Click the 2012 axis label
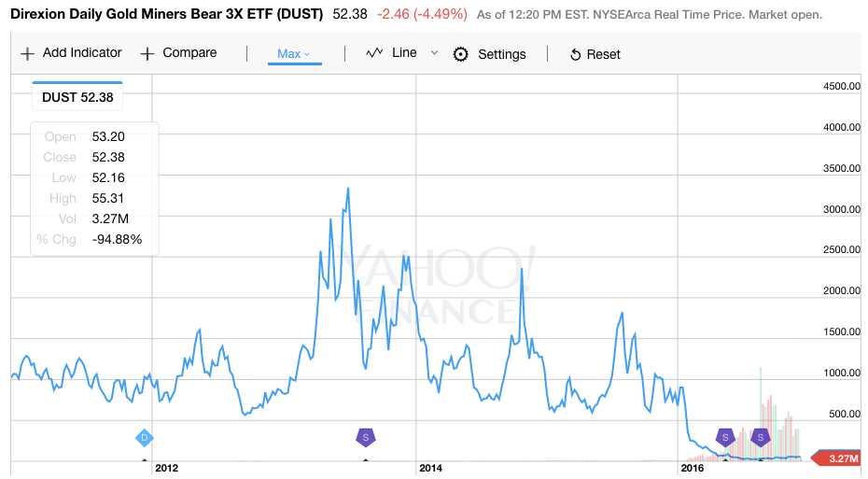 [167, 469]
